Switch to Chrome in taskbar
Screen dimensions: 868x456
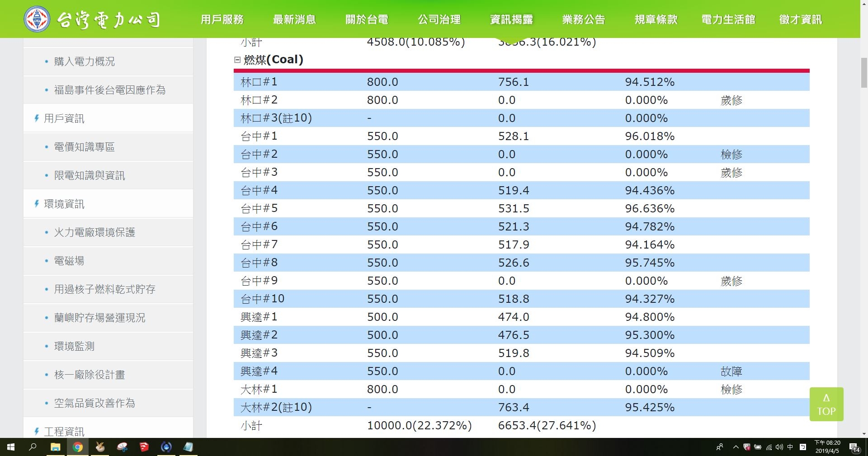click(x=78, y=447)
